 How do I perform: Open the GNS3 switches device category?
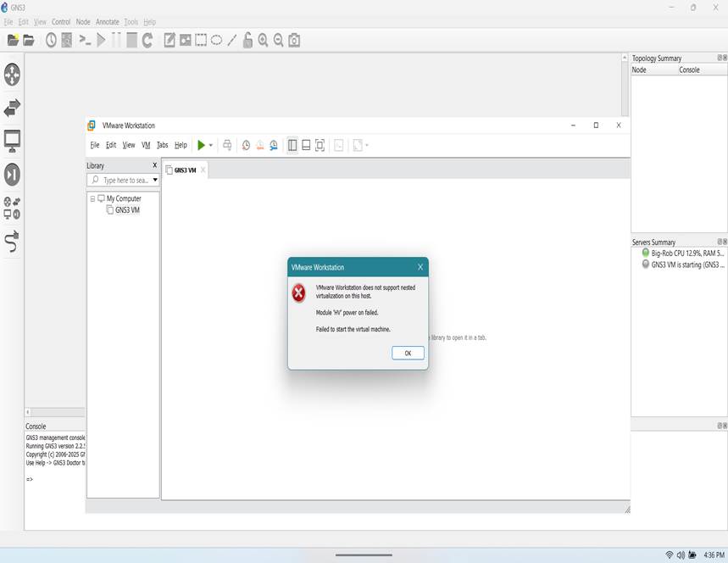pyautogui.click(x=12, y=108)
